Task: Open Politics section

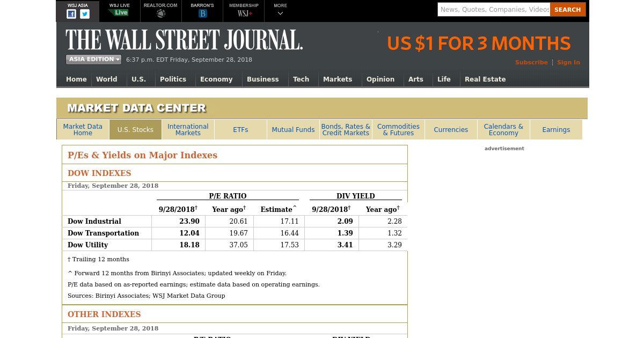Action: pos(173,79)
